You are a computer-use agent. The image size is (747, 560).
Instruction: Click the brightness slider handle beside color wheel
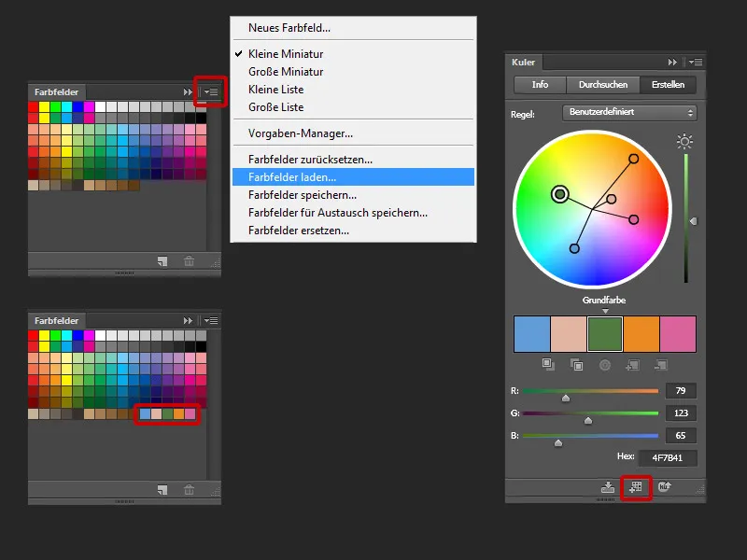[x=694, y=221]
